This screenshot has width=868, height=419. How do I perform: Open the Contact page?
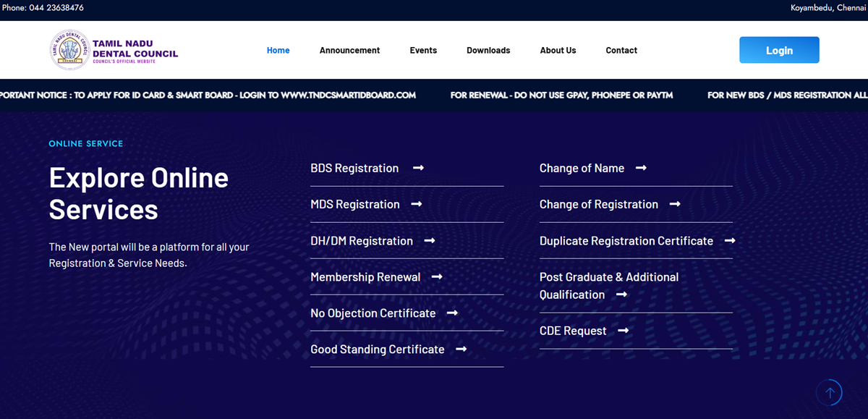[621, 51]
